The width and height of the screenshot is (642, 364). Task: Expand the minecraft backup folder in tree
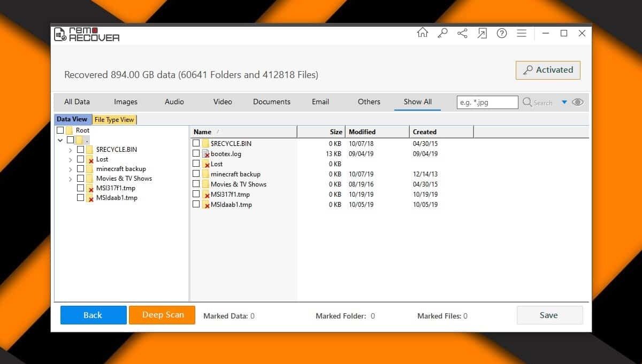pos(70,168)
